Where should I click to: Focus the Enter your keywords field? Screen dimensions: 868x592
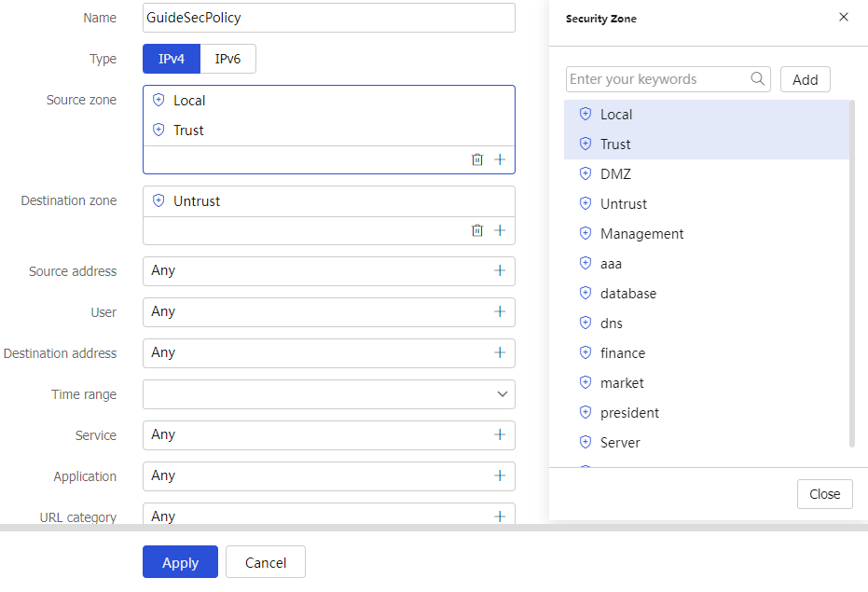point(659,79)
